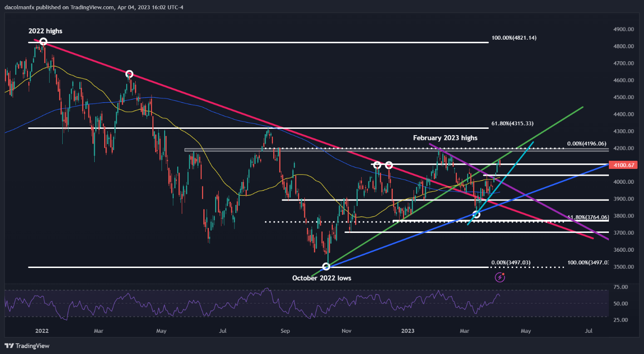Click the 75.00 RSI axis value
This screenshot has height=354, width=644.
click(x=621, y=287)
